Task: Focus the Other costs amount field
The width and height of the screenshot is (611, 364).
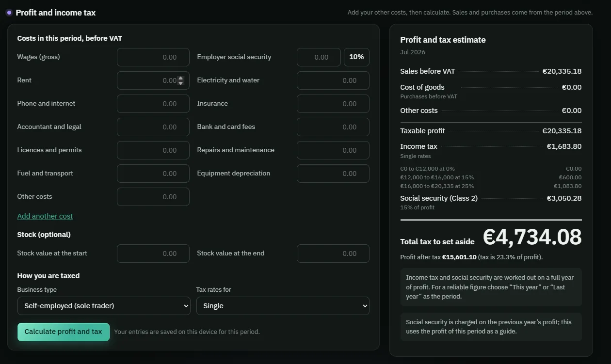Action: (153, 197)
